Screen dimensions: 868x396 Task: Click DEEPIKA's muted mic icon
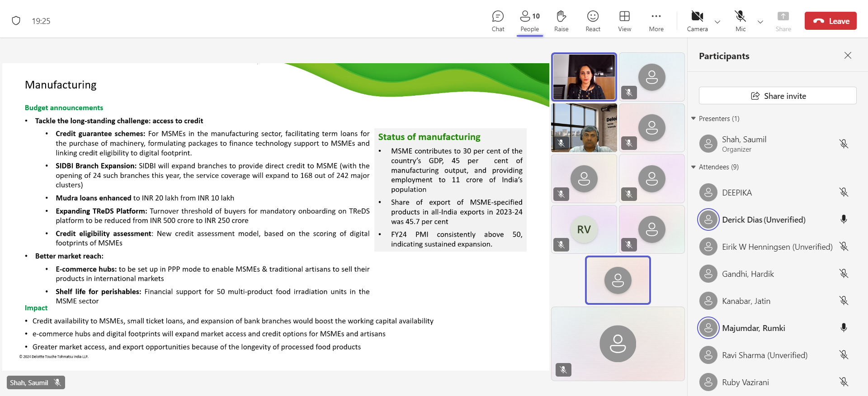click(844, 192)
